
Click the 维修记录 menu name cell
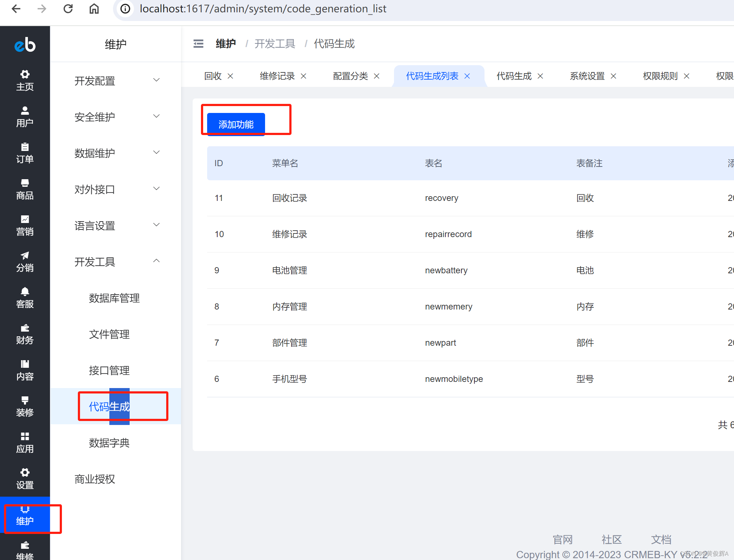(x=290, y=234)
